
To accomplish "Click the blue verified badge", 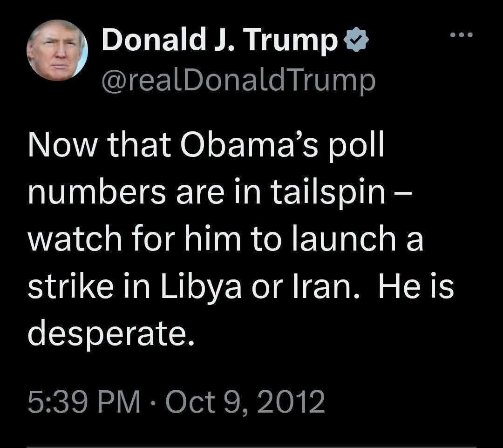I will [x=356, y=43].
